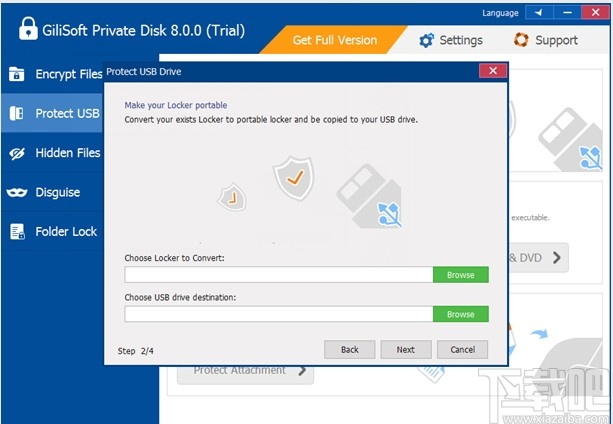Select Protect USB in sidebar

pos(52,113)
